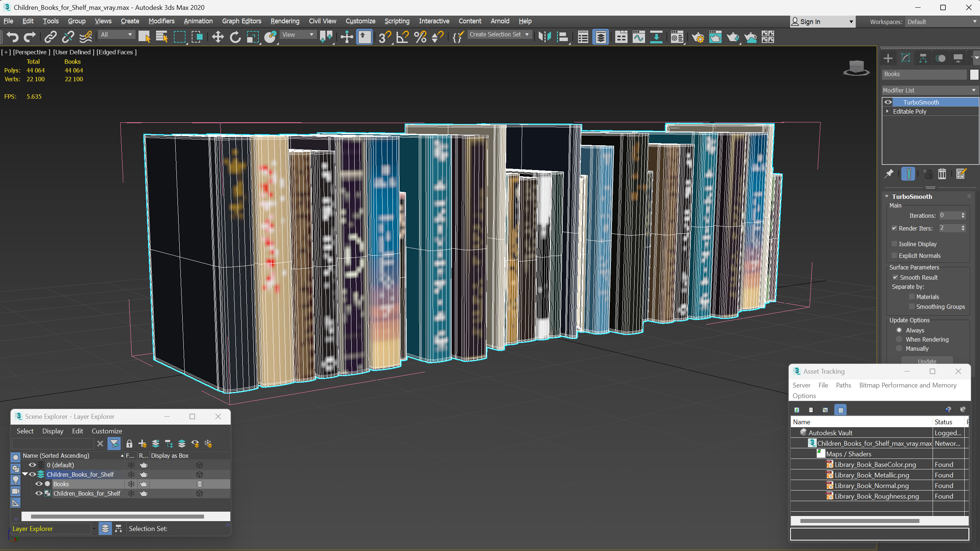Switch to the Create command panel
Viewport: 980px width, 551px height.
point(888,58)
